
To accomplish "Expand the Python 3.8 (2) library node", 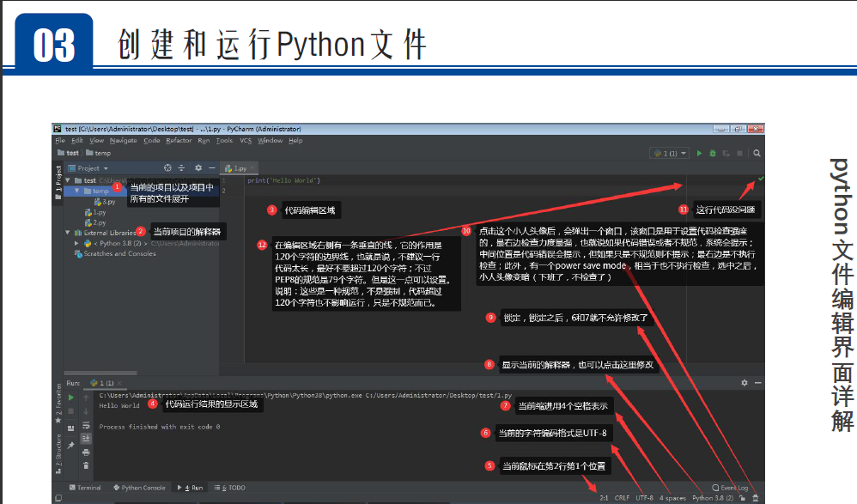I will click(x=77, y=243).
